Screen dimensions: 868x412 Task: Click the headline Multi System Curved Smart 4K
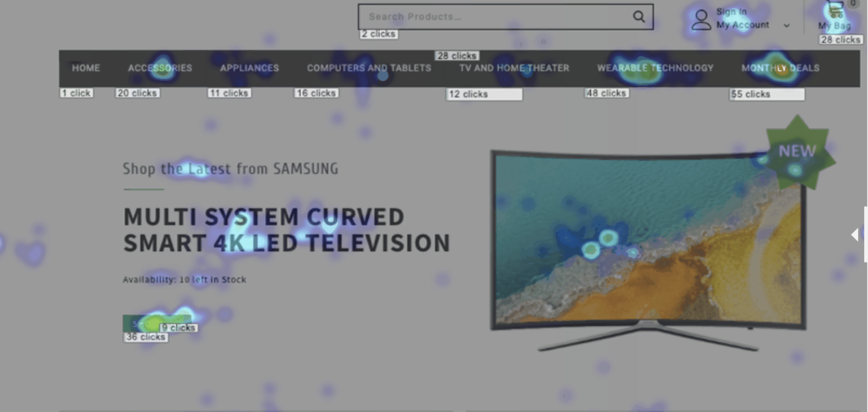click(x=287, y=230)
